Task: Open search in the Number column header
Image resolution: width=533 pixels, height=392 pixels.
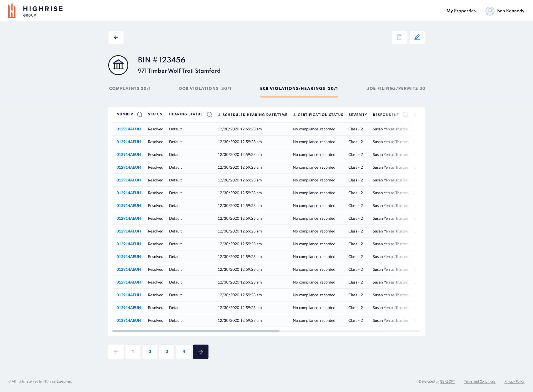Action: click(x=140, y=115)
